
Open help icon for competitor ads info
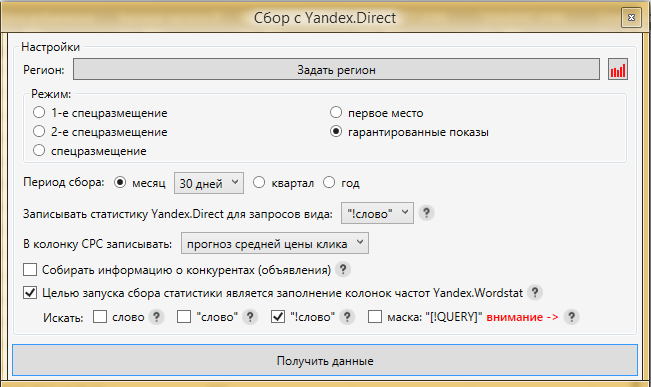pyautogui.click(x=343, y=270)
